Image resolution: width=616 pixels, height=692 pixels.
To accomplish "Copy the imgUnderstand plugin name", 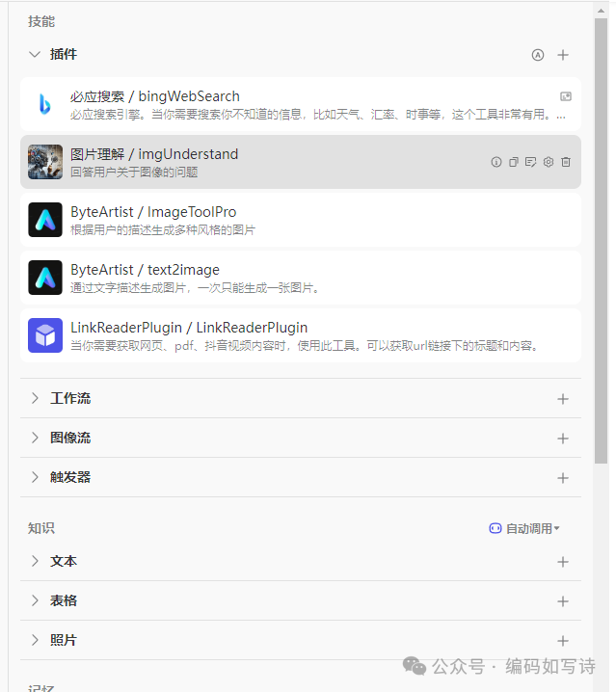I will (514, 162).
